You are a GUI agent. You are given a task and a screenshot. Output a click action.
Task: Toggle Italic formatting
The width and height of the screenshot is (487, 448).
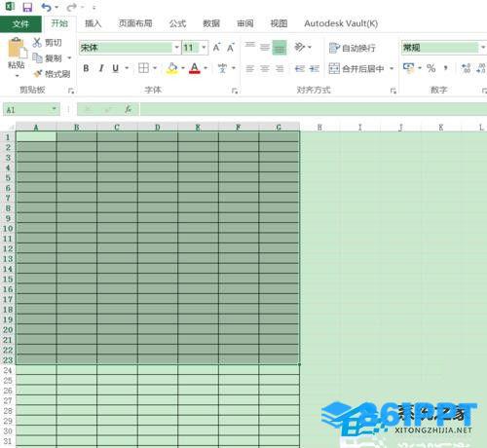coord(101,68)
